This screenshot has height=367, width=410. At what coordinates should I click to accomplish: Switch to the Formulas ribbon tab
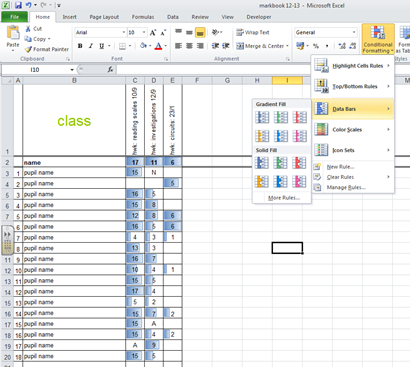[143, 17]
